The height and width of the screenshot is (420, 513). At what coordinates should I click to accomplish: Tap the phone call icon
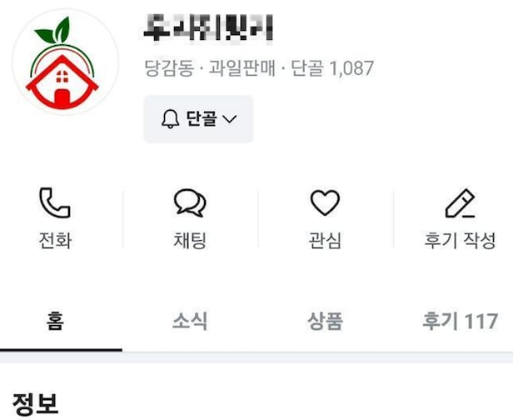click(55, 202)
